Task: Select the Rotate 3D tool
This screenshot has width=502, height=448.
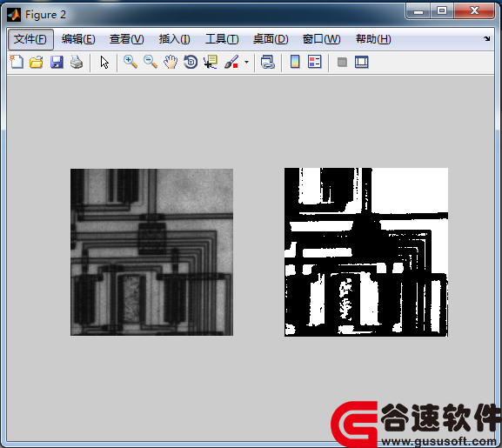Action: pos(191,62)
